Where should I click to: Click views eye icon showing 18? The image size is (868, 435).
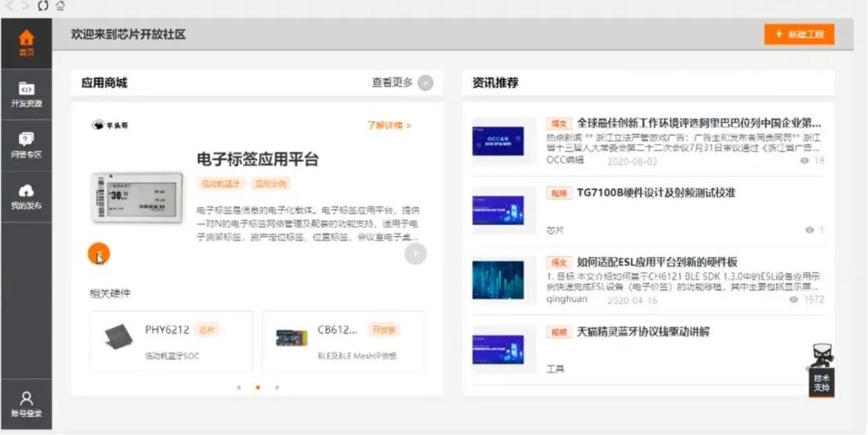[805, 161]
